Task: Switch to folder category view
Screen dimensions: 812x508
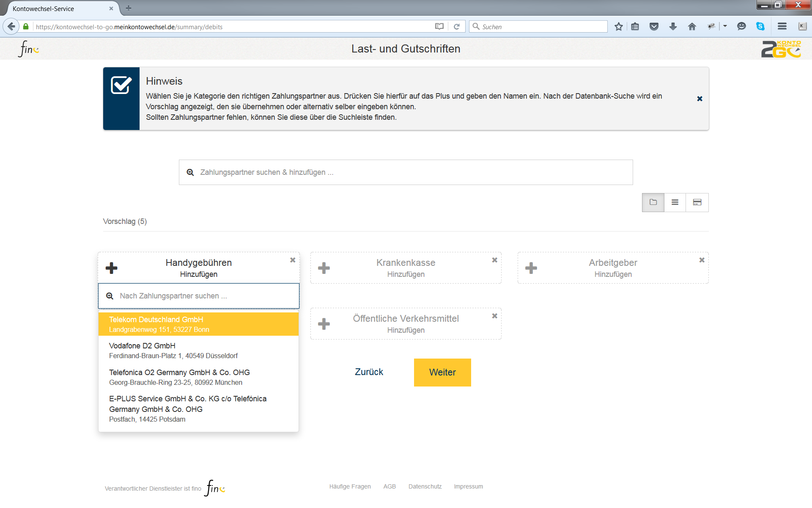Action: point(653,202)
